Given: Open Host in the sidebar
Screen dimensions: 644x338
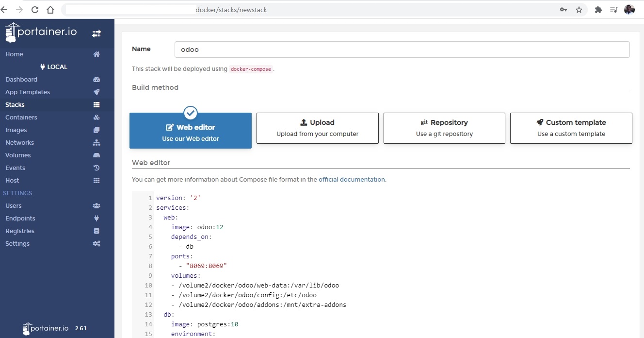Looking at the screenshot, I should pyautogui.click(x=12, y=181).
